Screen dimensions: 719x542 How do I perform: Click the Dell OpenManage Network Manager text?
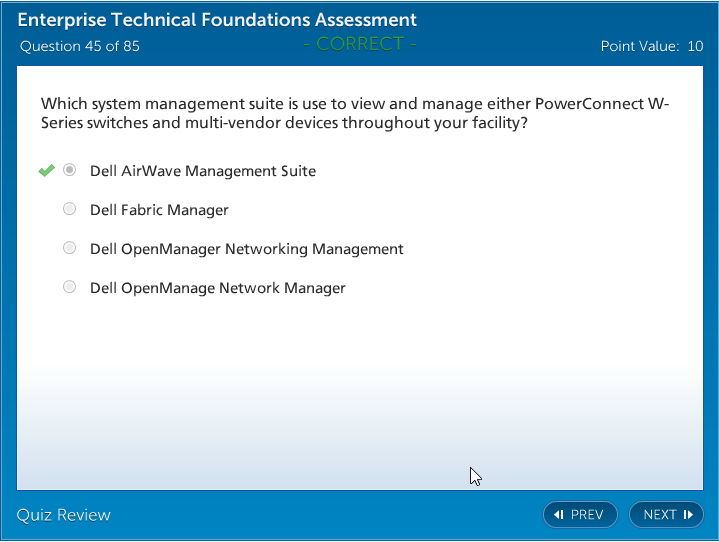[218, 288]
